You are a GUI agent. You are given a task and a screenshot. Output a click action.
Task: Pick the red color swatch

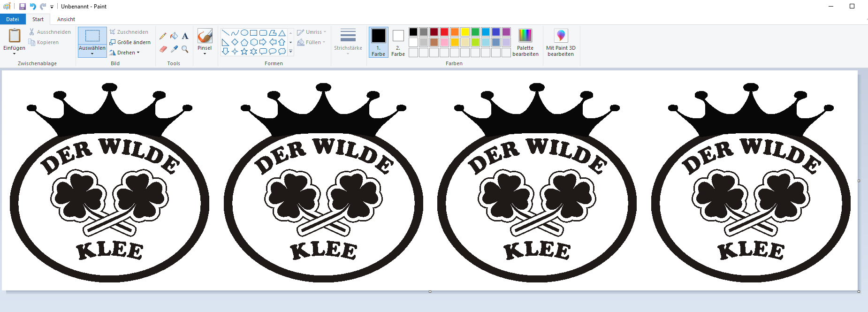click(444, 32)
